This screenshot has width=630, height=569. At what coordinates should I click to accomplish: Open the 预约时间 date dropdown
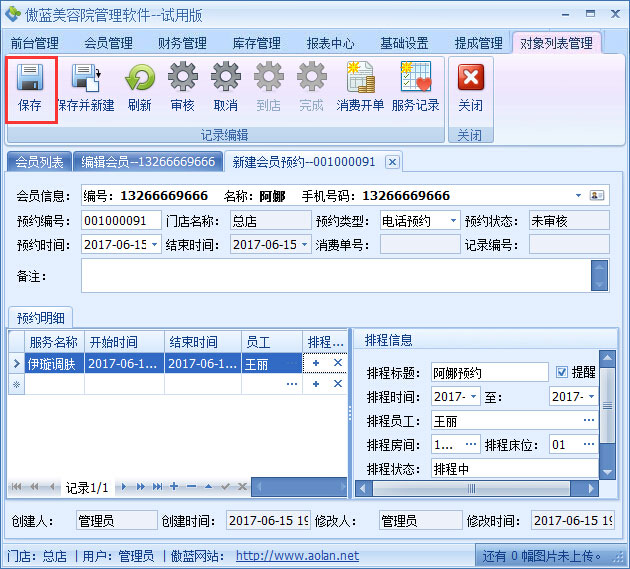tap(155, 244)
